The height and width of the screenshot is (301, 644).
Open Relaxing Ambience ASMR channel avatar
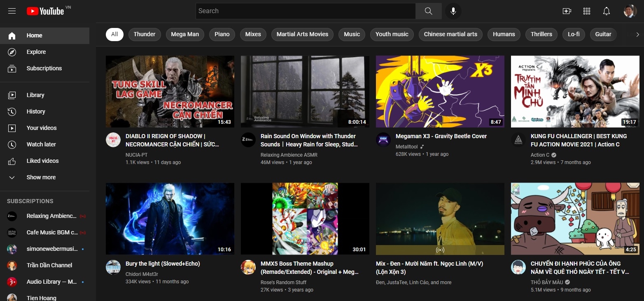[x=248, y=140]
